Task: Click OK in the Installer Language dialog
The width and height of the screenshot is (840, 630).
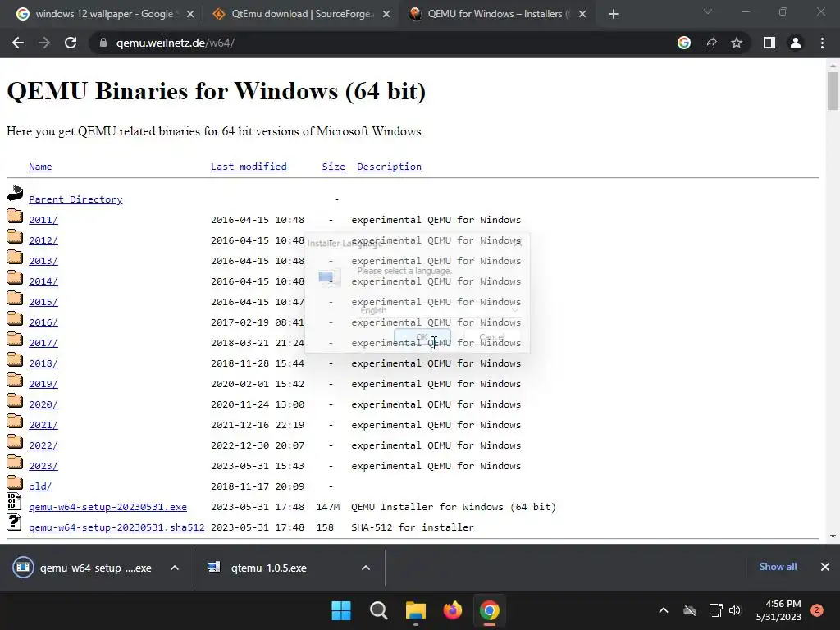Action: click(422, 337)
